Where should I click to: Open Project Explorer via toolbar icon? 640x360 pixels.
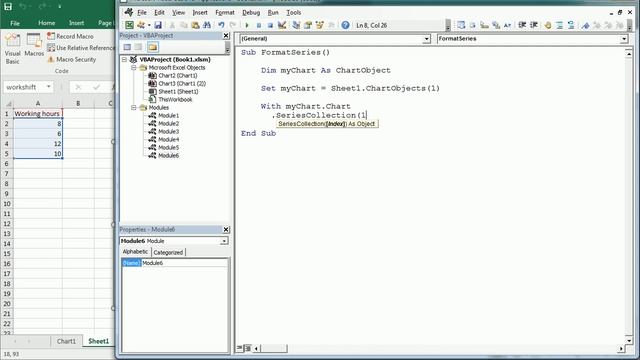pyautogui.click(x=296, y=25)
